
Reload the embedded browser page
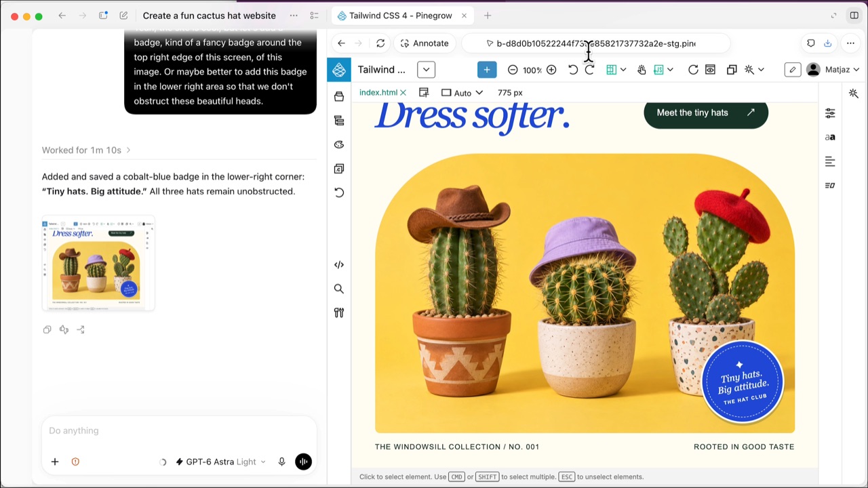[380, 43]
